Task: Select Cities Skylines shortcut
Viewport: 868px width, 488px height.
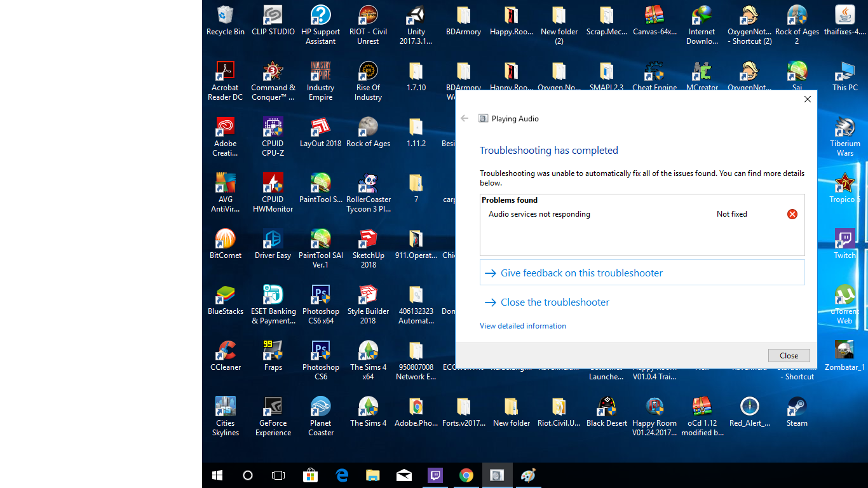Action: click(x=225, y=416)
